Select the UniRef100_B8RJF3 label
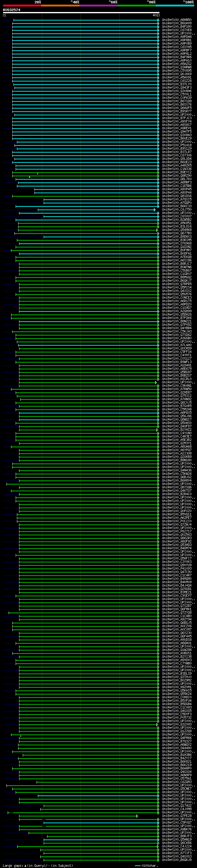 (177, 836)
